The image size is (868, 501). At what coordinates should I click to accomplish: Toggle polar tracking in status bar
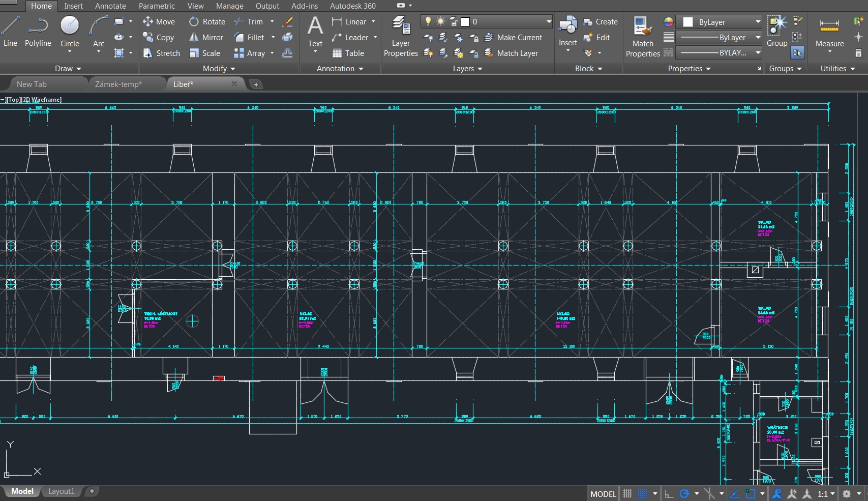tap(684, 493)
